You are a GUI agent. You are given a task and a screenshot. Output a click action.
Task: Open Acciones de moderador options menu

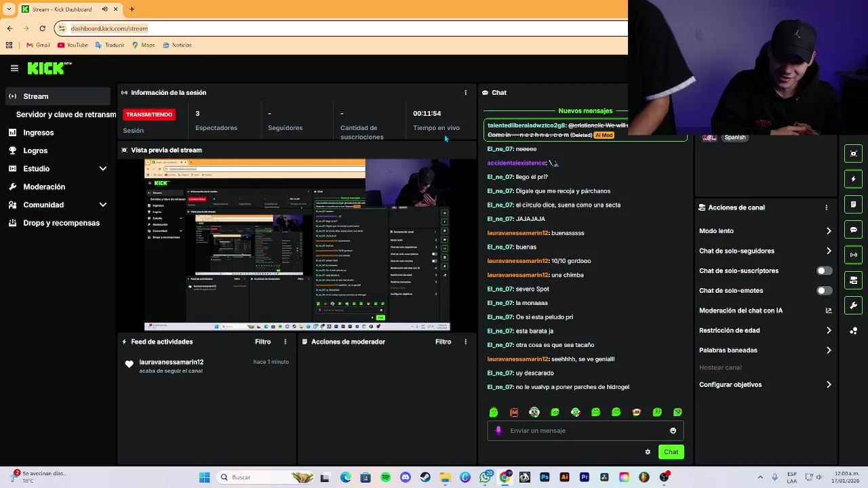pos(465,342)
